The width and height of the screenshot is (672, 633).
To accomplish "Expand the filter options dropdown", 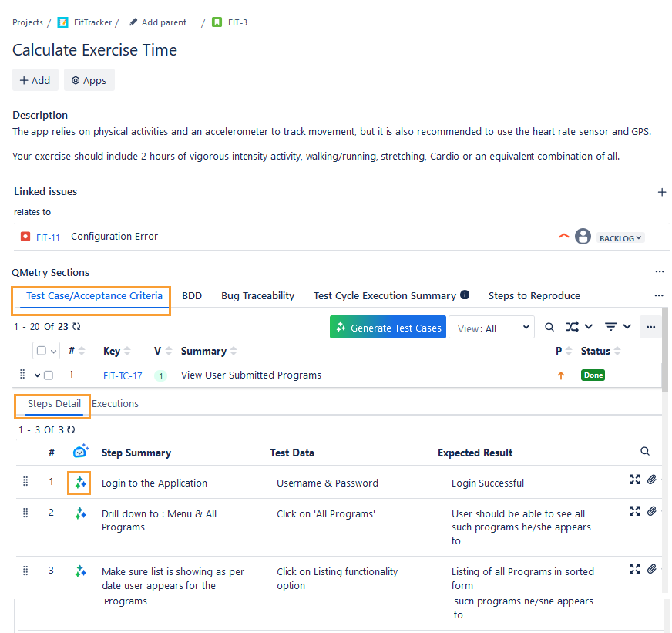I will coord(619,327).
